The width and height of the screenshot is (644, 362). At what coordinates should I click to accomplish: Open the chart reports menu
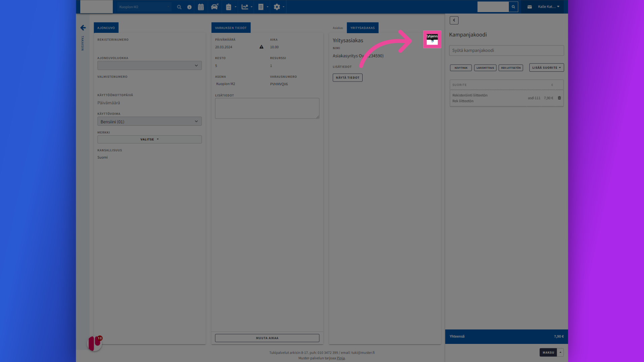coord(247,7)
